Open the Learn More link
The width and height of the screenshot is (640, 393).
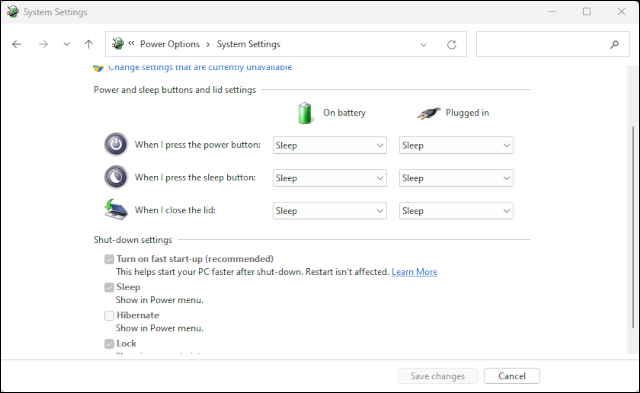(414, 272)
